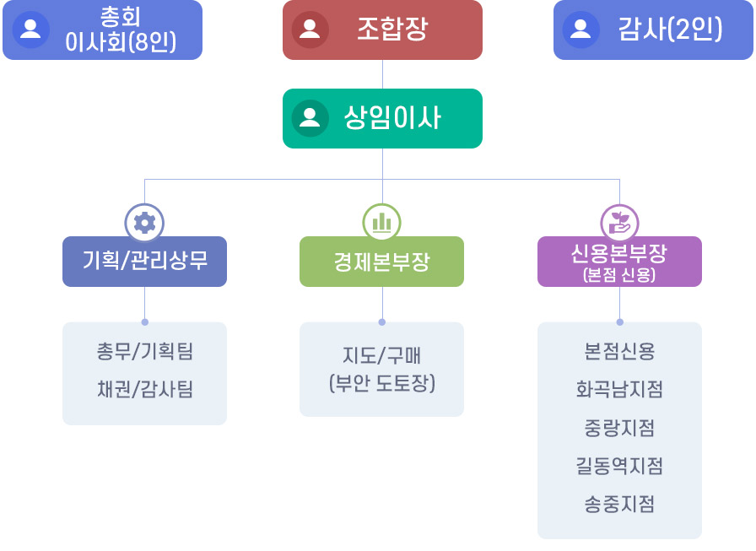
Task: Select 화곡남지점 branch
Action: pyautogui.click(x=619, y=389)
